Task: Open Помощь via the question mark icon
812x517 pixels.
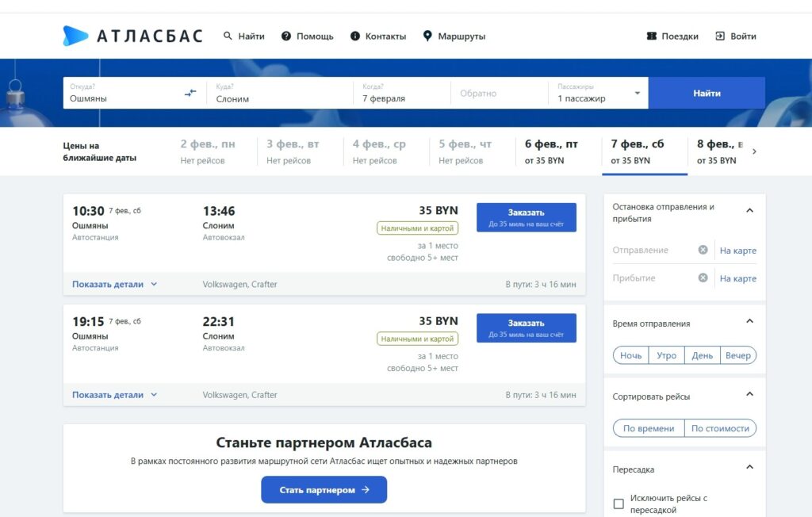Action: (x=287, y=36)
